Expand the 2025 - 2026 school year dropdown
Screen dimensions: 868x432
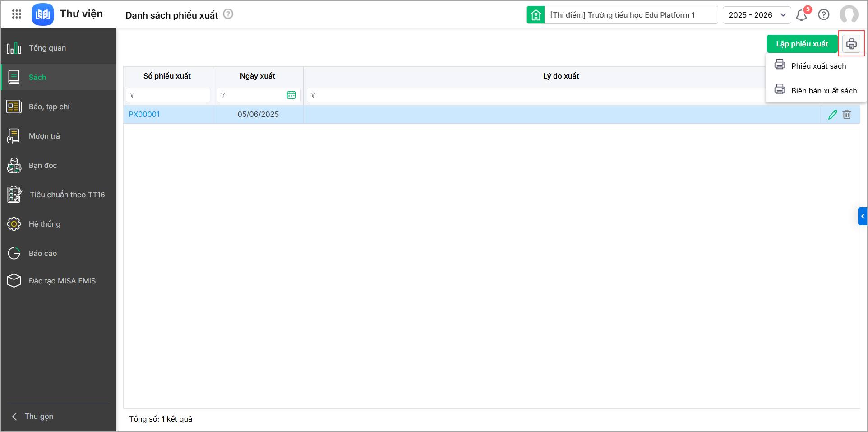(x=757, y=15)
